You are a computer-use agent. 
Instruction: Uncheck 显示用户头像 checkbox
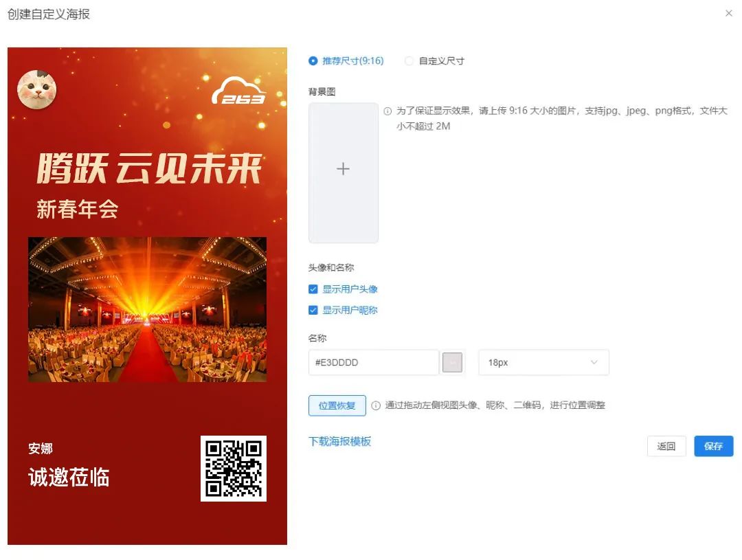[x=313, y=289]
